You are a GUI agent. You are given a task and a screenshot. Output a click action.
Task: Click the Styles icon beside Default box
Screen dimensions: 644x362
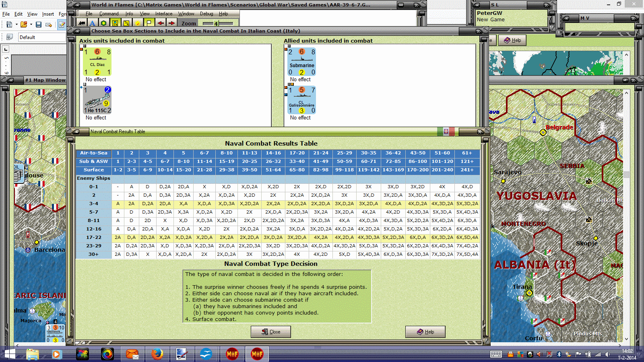10,37
